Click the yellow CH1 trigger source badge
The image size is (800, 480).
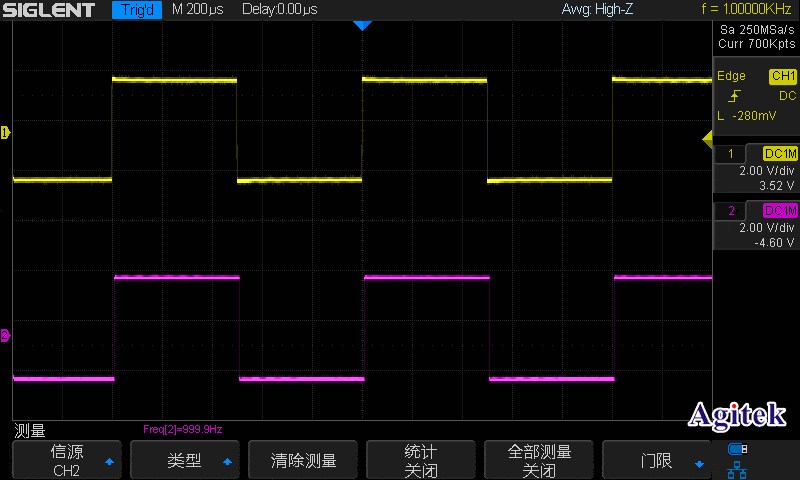tap(783, 77)
